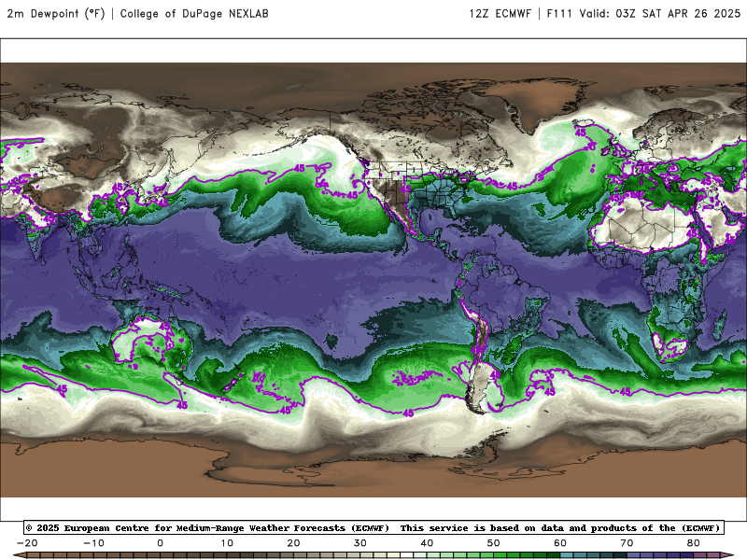This screenshot has height=560, width=747.
Task: Click the "2m Dewpoint (°F)" title text
Action: 56,14
